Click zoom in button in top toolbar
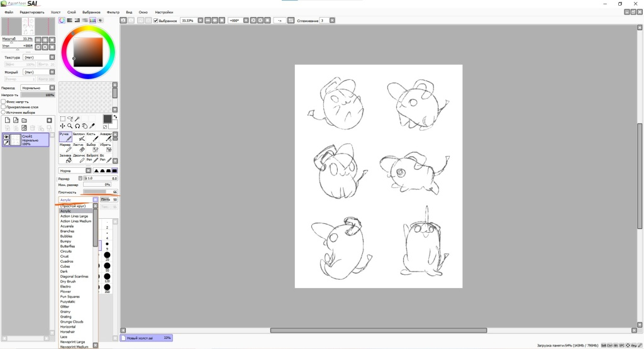 click(x=215, y=20)
